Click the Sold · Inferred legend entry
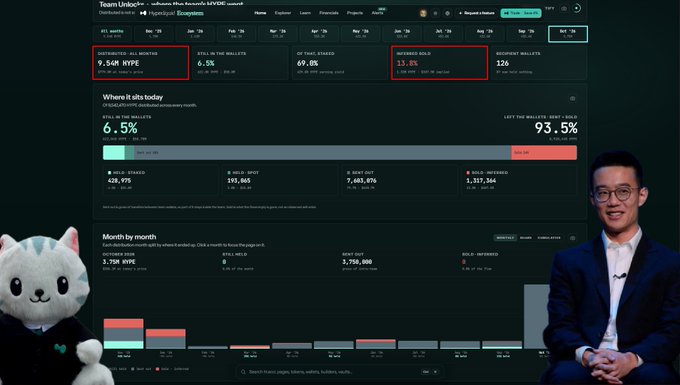680x385 pixels. 172,369
